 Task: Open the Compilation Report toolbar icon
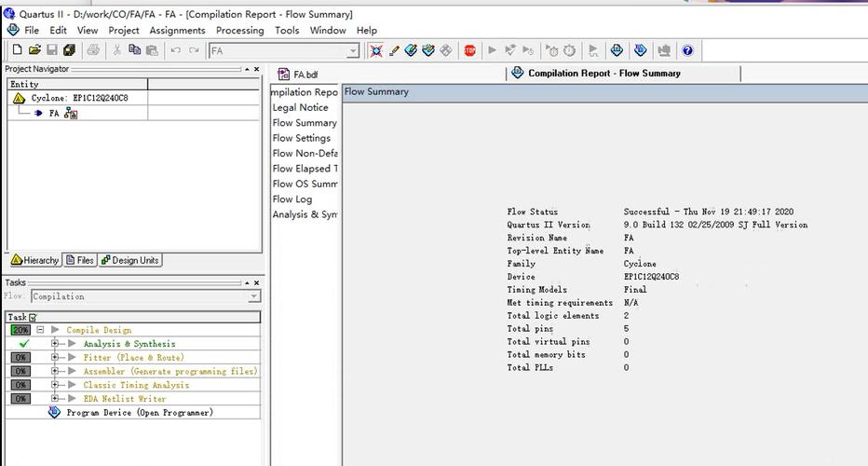[617, 50]
